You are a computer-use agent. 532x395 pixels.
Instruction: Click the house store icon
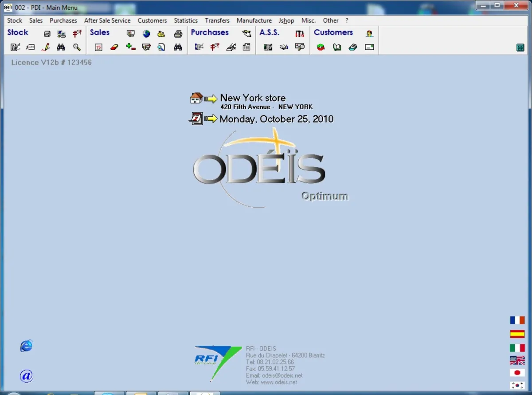pos(196,98)
